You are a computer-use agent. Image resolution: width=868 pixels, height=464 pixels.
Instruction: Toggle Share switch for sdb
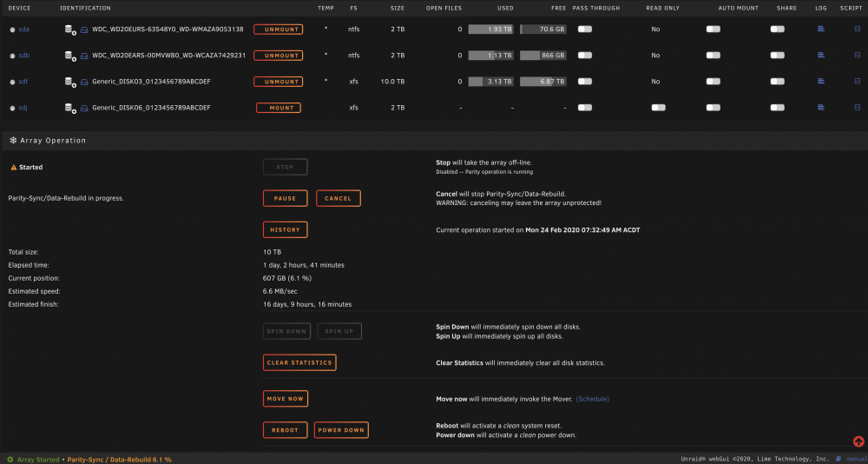pos(777,55)
